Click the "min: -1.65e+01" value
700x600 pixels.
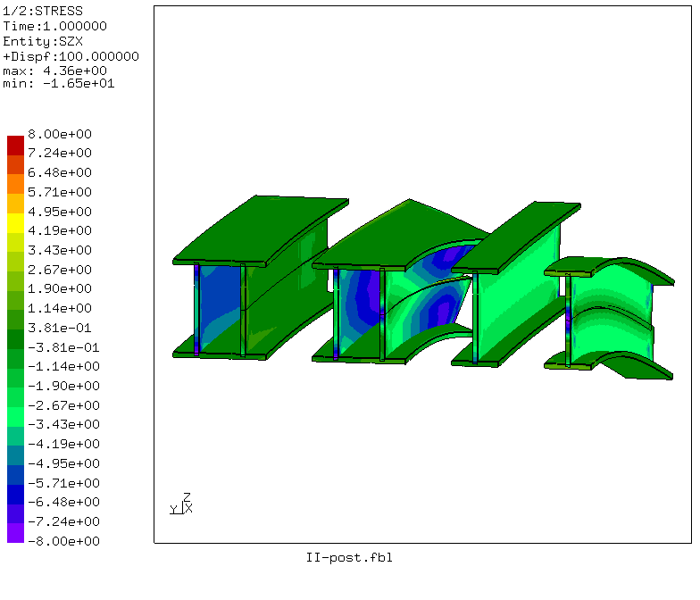click(x=59, y=84)
